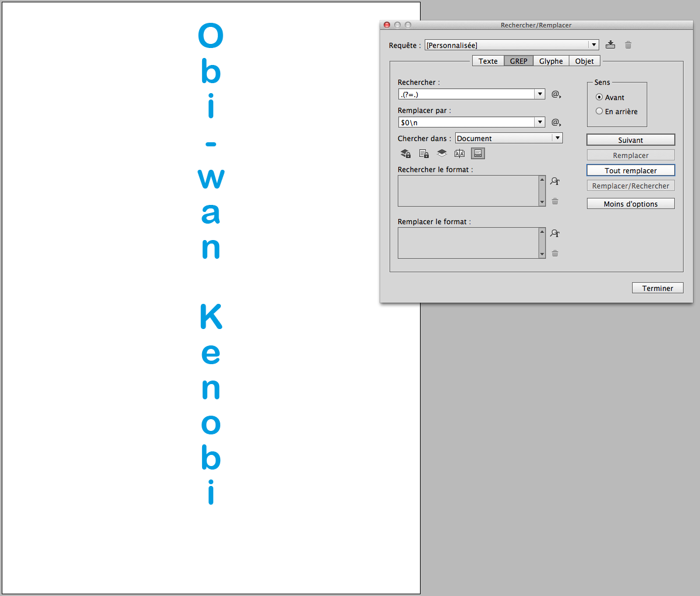Toggle include master pages icon

click(x=459, y=153)
